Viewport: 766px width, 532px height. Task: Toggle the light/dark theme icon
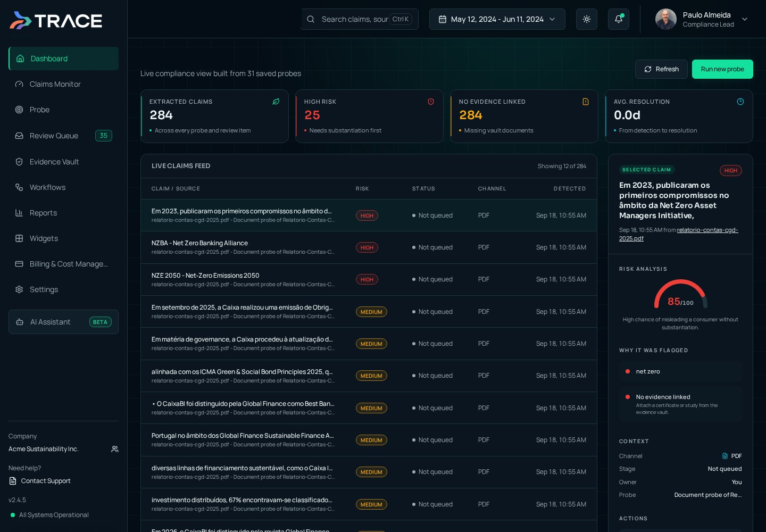tap(587, 19)
